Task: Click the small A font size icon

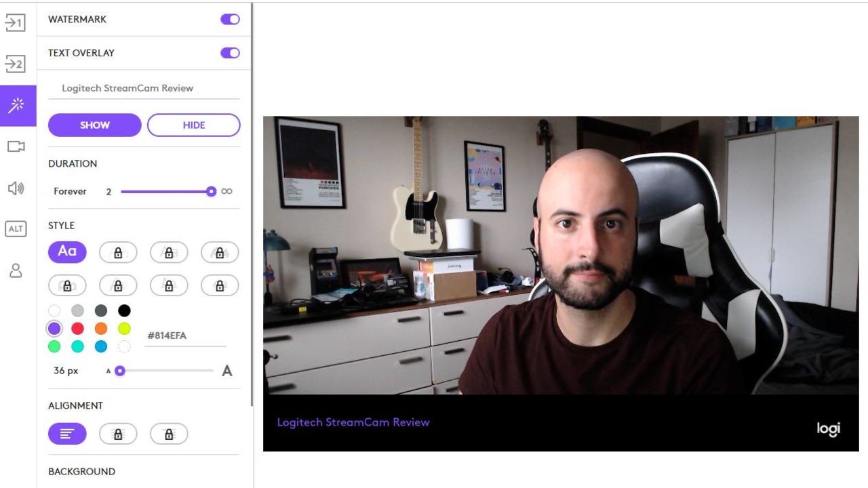Action: click(108, 371)
